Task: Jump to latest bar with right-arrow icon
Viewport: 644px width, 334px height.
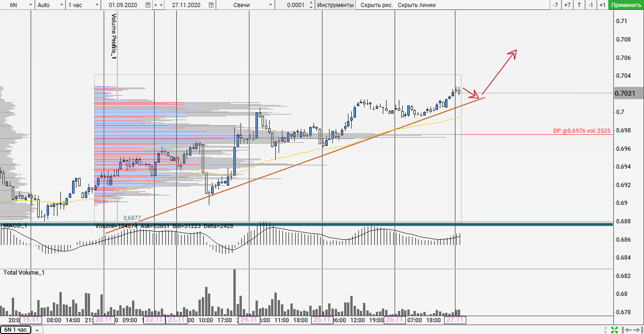Action: pyautogui.click(x=636, y=330)
